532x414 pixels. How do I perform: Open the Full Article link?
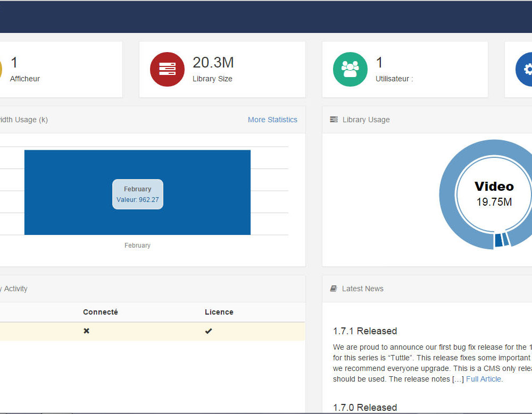point(484,379)
